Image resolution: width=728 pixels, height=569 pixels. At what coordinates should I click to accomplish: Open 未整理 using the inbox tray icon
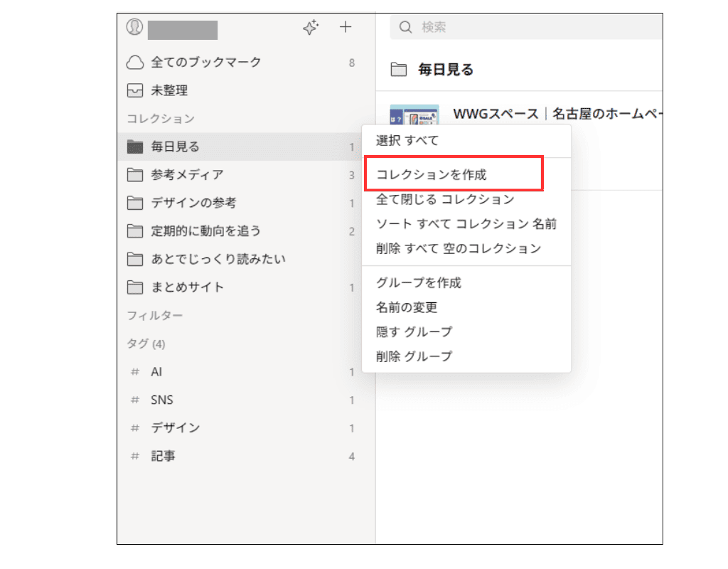[x=135, y=90]
